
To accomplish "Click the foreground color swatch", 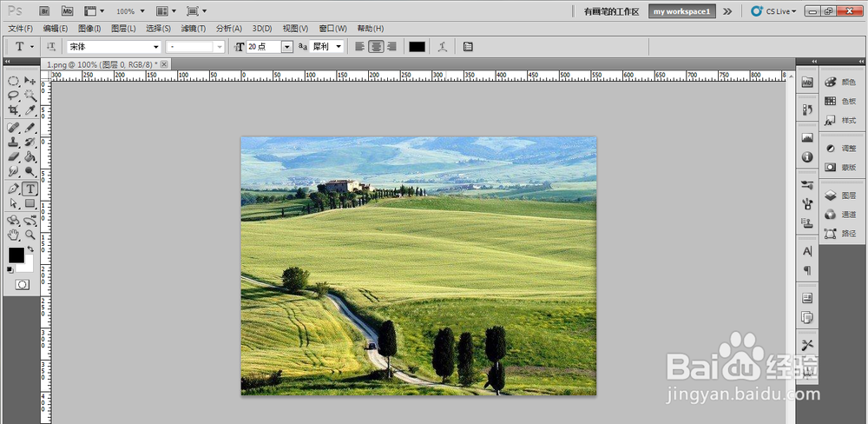I will 16,255.
